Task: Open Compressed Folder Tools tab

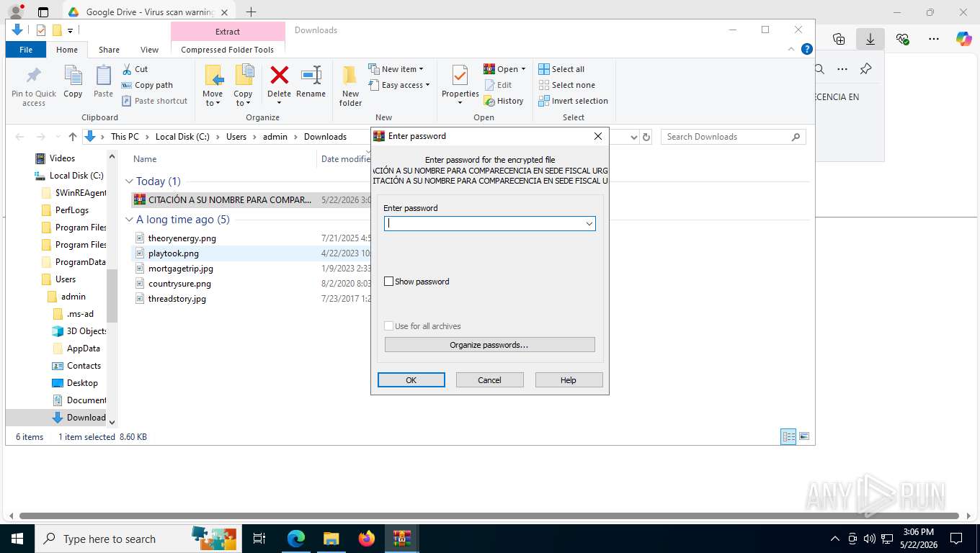Action: (x=227, y=50)
